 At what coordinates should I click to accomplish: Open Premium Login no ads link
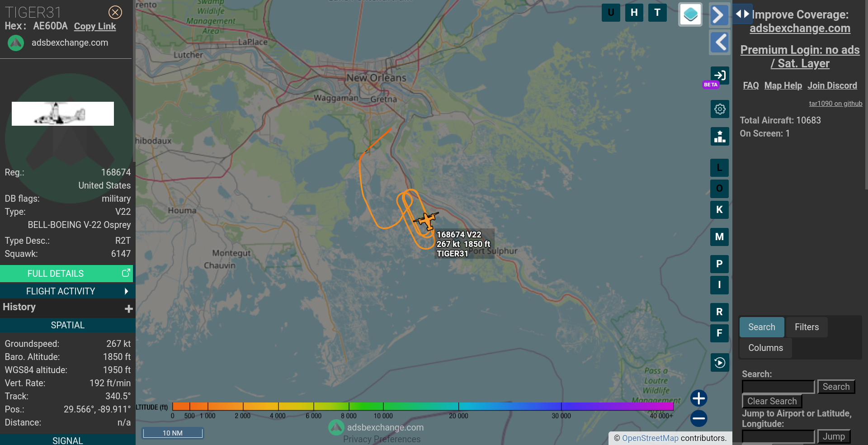tap(800, 57)
